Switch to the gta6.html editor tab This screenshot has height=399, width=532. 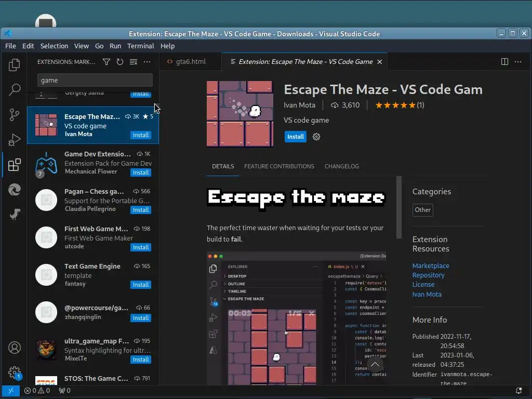190,62
